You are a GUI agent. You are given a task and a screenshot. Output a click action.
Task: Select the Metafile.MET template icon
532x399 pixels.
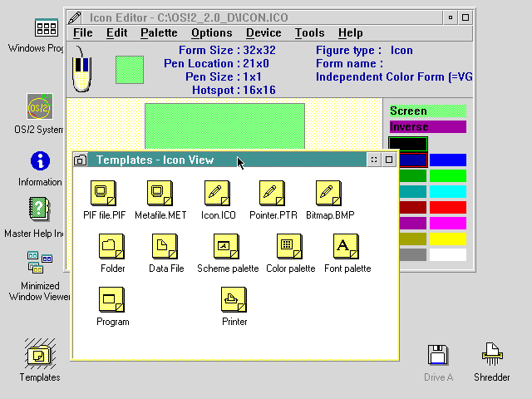coord(160,193)
